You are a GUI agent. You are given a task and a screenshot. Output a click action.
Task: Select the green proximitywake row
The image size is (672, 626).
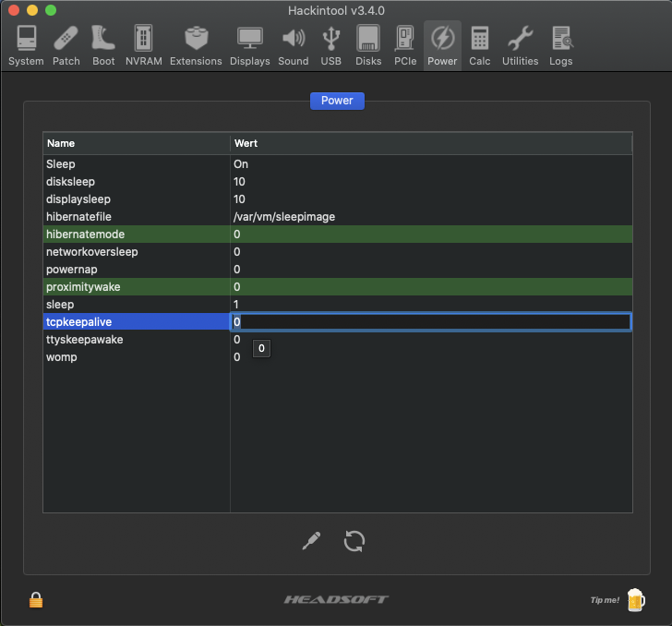[338, 287]
